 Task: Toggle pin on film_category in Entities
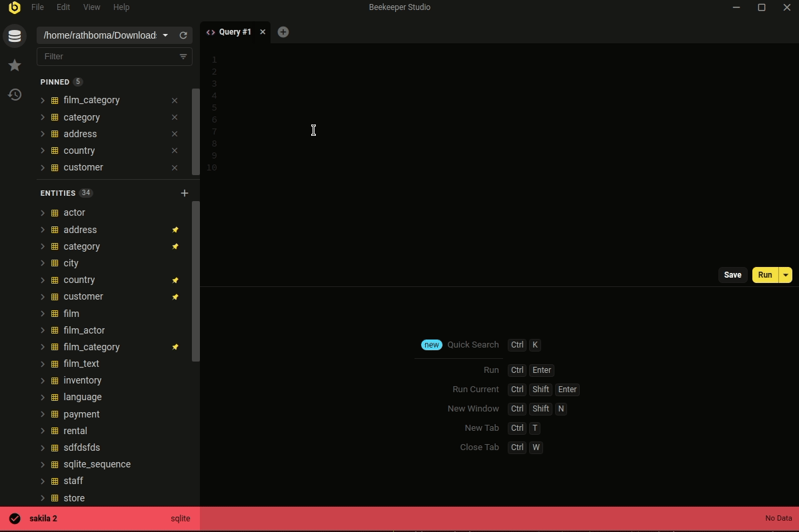175,347
